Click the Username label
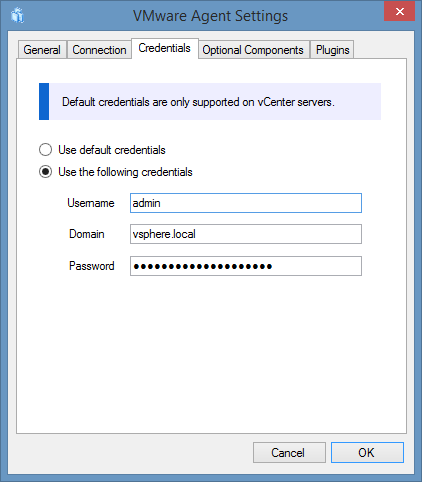The width and height of the screenshot is (422, 482). coord(91,203)
